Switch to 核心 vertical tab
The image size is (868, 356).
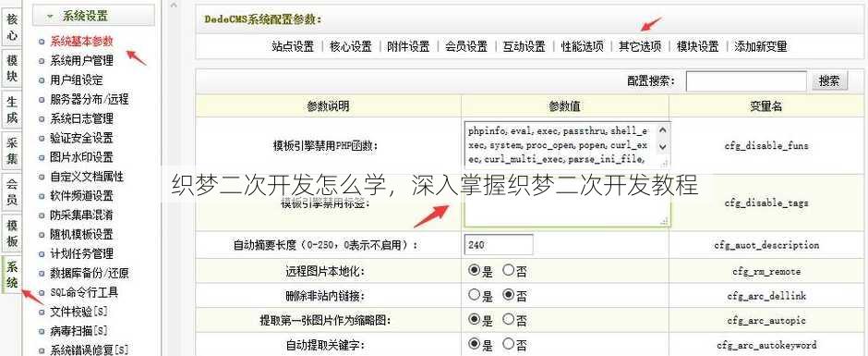[x=12, y=28]
